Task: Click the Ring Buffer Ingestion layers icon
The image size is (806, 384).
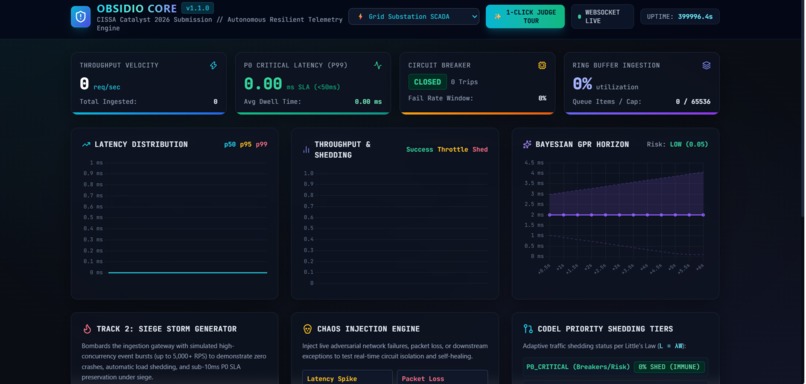Action: point(706,65)
